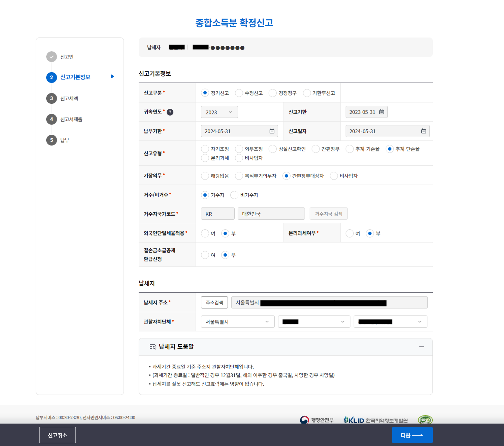Select the 거주자 radio option
504x446 pixels.
coord(205,195)
